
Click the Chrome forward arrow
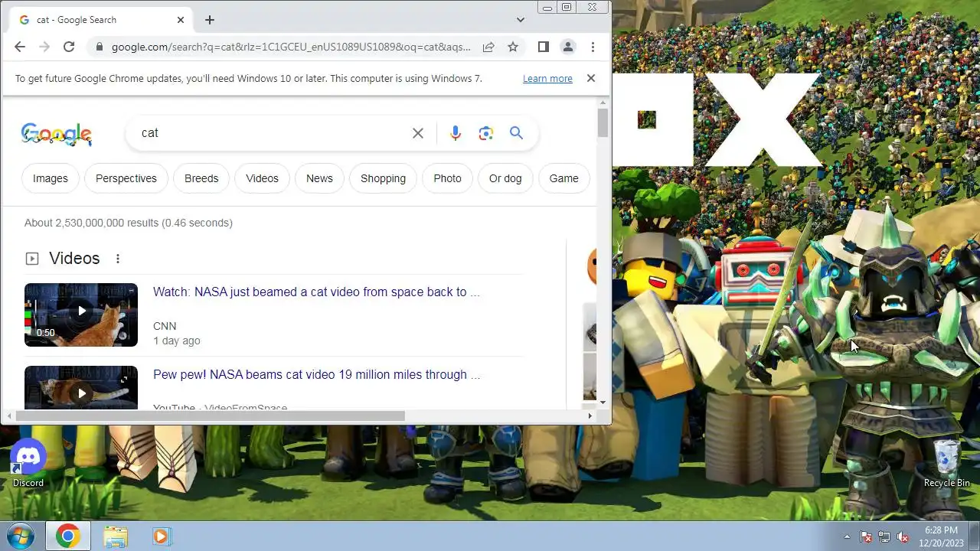point(44,47)
